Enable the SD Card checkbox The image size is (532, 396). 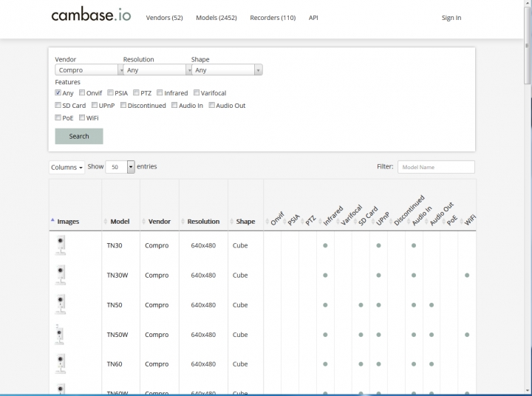coord(58,105)
